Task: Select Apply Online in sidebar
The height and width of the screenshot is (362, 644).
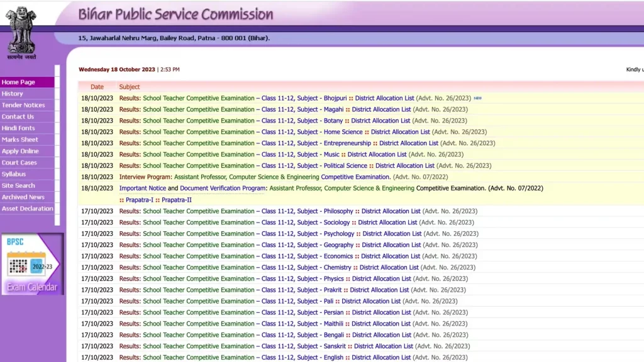Action: coord(27,151)
